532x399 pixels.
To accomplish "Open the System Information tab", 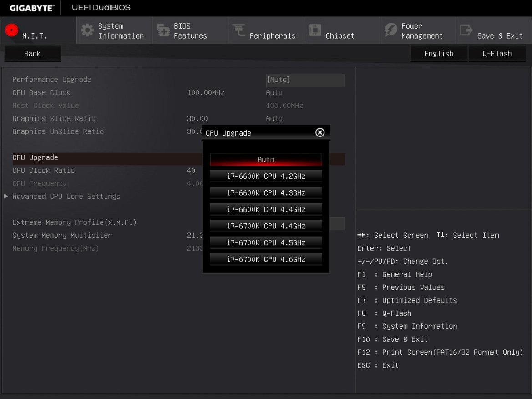I will (x=115, y=30).
